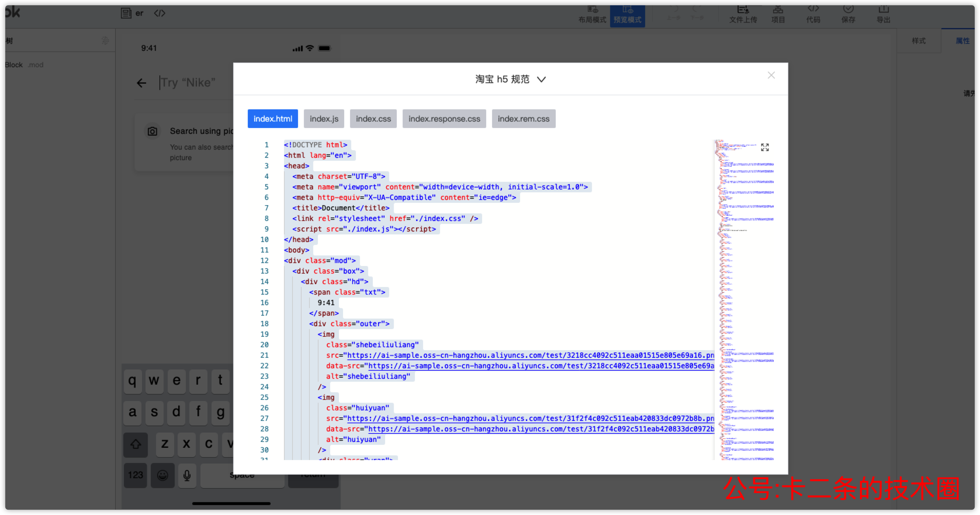Screen dimensions: 980x515
Task: Click the code minimap on the right
Action: 744,300
